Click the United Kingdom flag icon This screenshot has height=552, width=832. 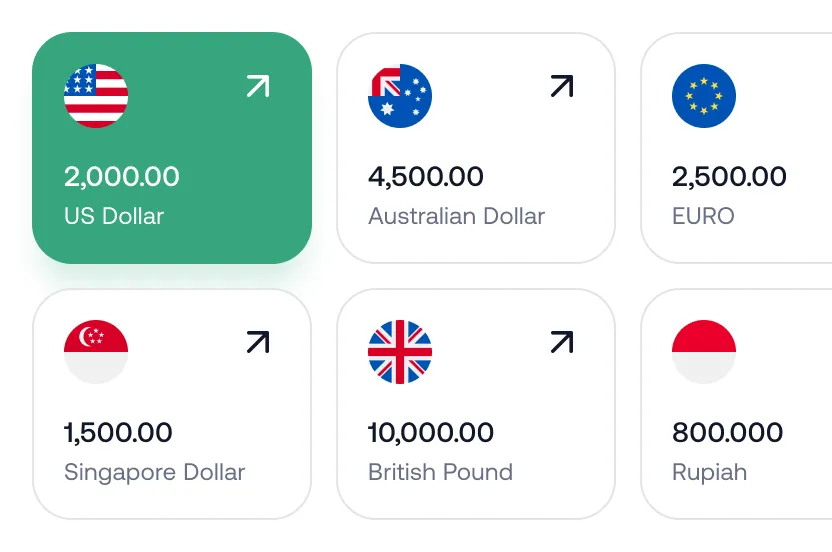tap(400, 352)
